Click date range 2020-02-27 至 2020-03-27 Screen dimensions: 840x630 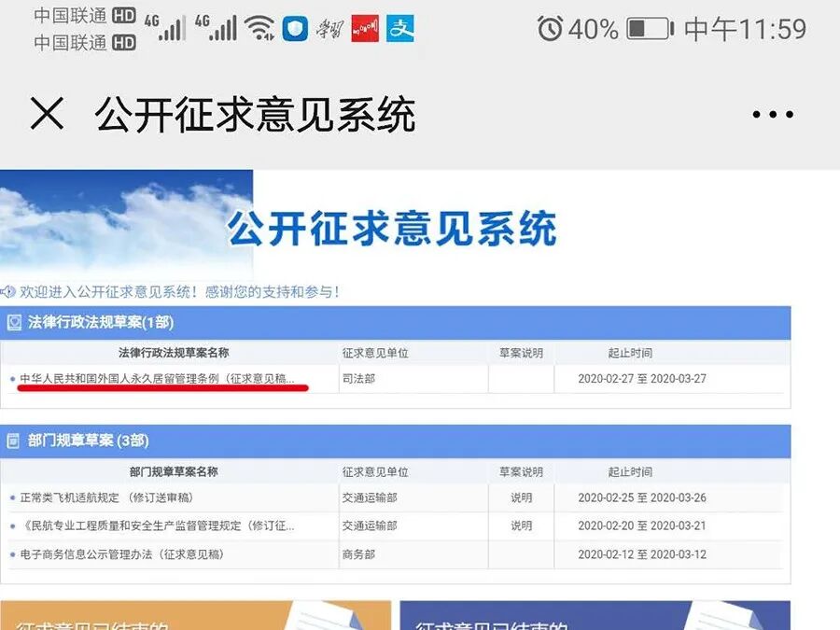642,379
